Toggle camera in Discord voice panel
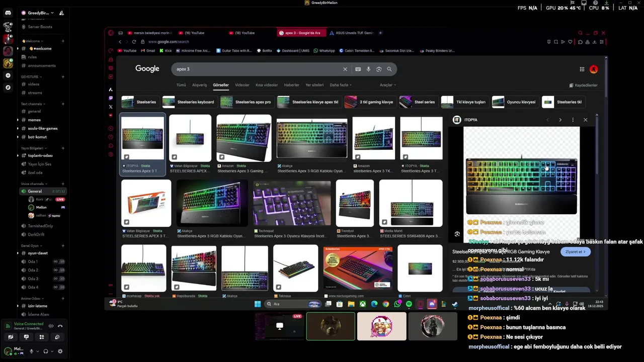Image resolution: width=644 pixels, height=362 pixels. [11, 337]
